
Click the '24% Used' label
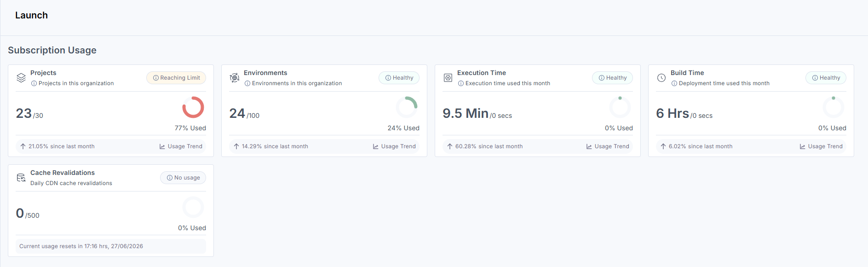(x=403, y=128)
